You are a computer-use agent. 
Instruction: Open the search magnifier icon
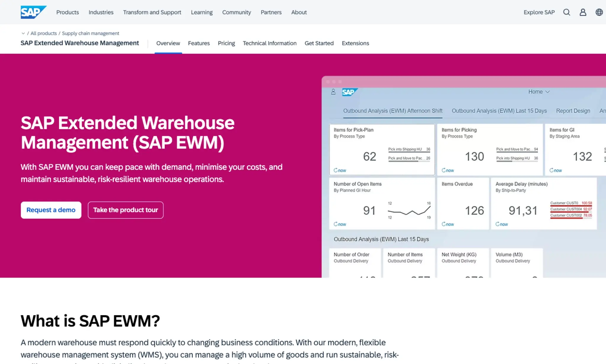(567, 12)
